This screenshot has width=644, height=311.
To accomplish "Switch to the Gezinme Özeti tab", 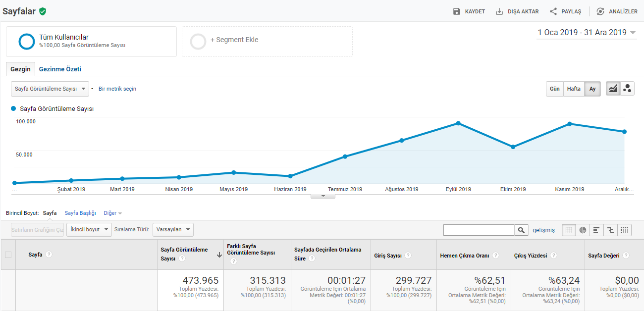I will [60, 69].
